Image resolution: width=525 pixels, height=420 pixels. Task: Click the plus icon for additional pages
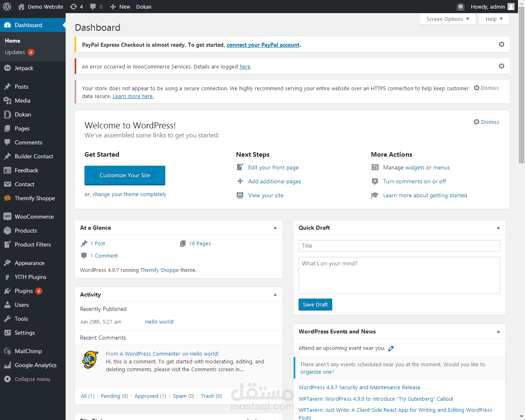pos(240,181)
